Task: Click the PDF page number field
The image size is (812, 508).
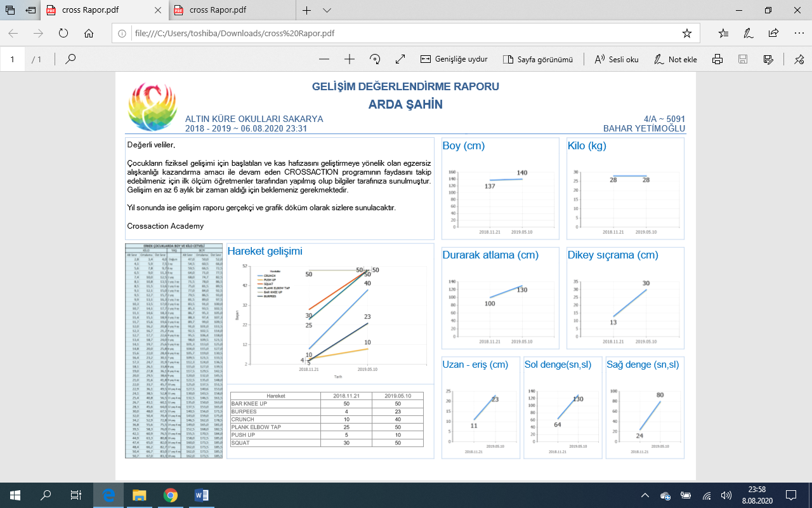Action: click(12, 59)
